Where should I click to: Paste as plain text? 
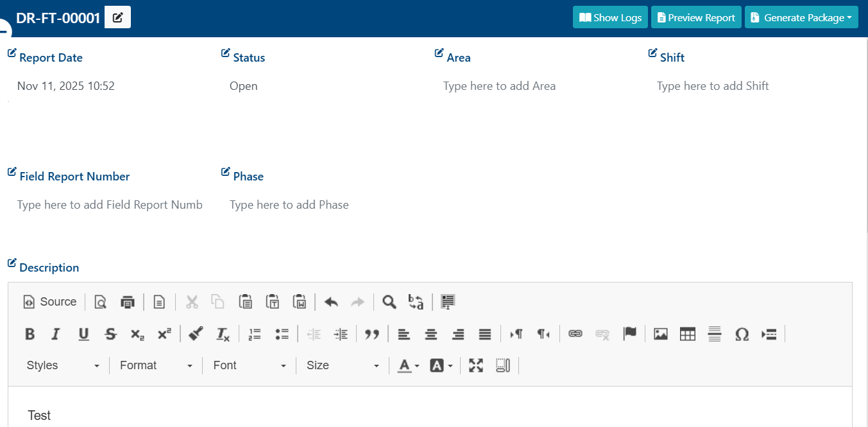(x=273, y=302)
